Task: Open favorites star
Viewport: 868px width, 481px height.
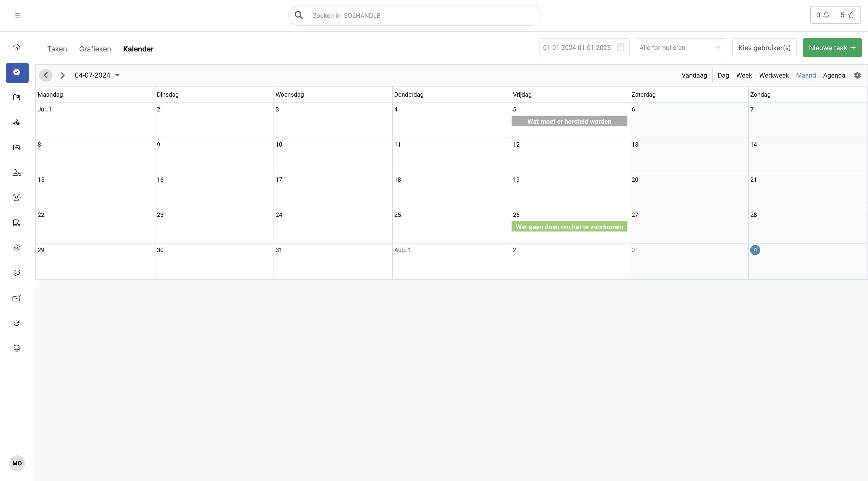Action: (x=847, y=15)
